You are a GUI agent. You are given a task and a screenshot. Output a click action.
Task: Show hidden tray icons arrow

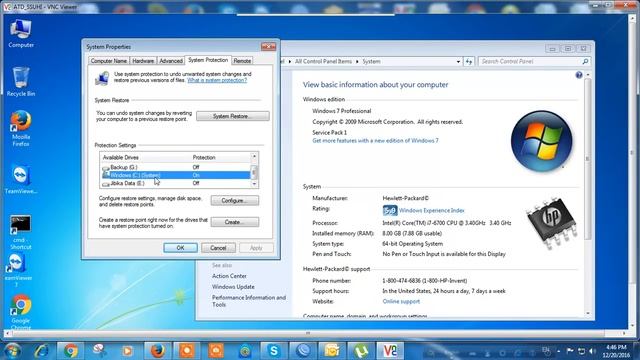click(559, 351)
